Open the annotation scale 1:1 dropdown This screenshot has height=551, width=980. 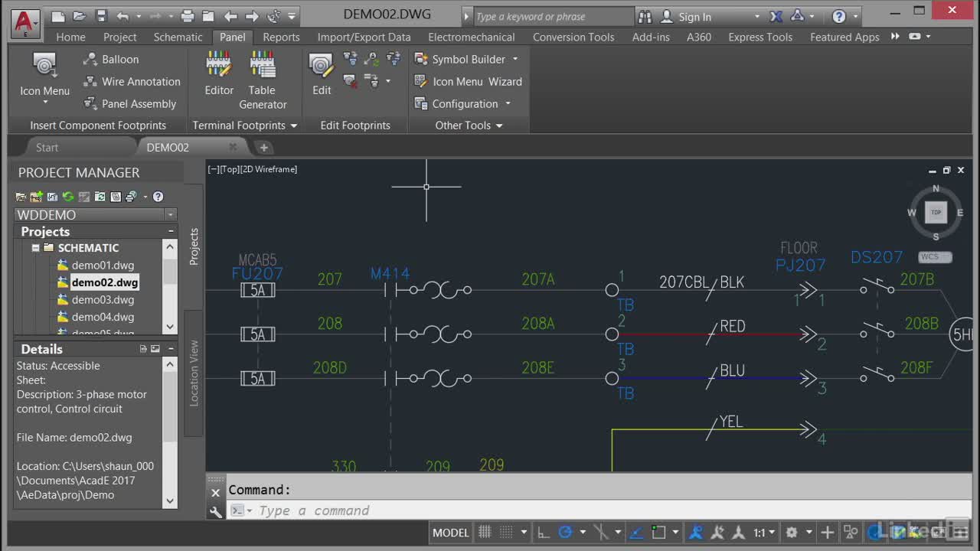click(x=763, y=532)
